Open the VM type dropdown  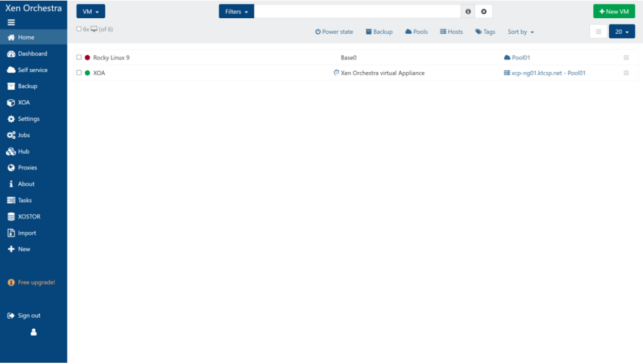point(90,11)
